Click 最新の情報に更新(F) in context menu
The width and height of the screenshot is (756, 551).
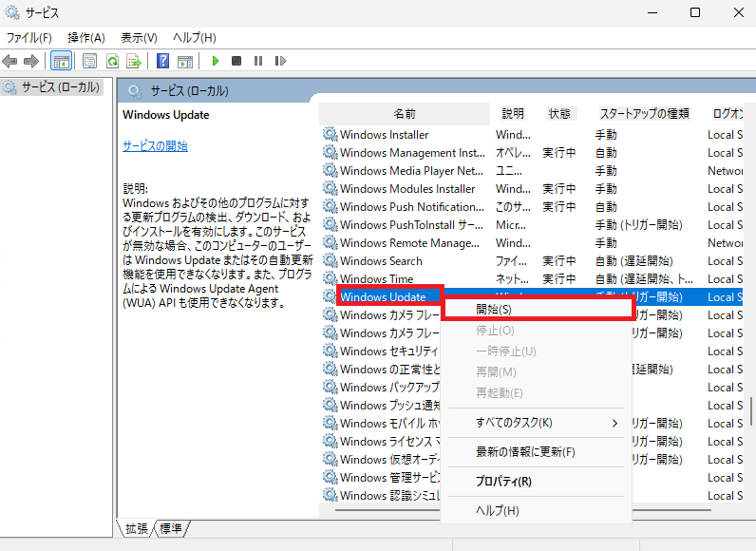click(525, 452)
